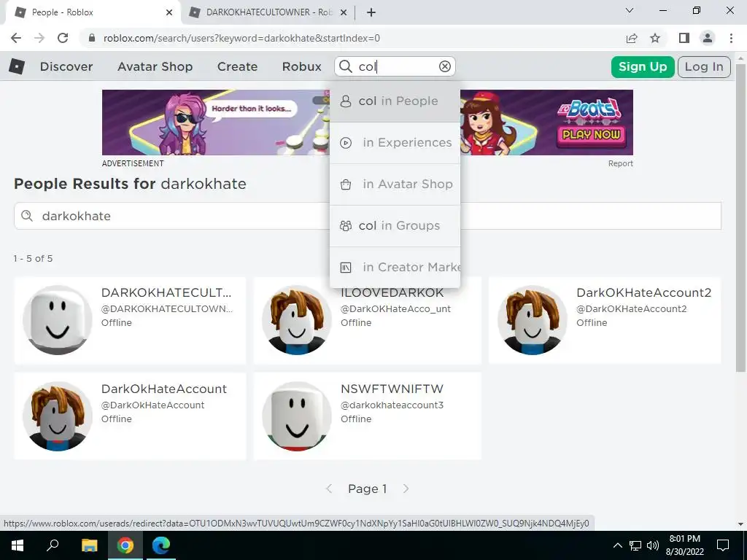Click the ILOOVEDARKOK avatar thumbnail

[x=296, y=320]
